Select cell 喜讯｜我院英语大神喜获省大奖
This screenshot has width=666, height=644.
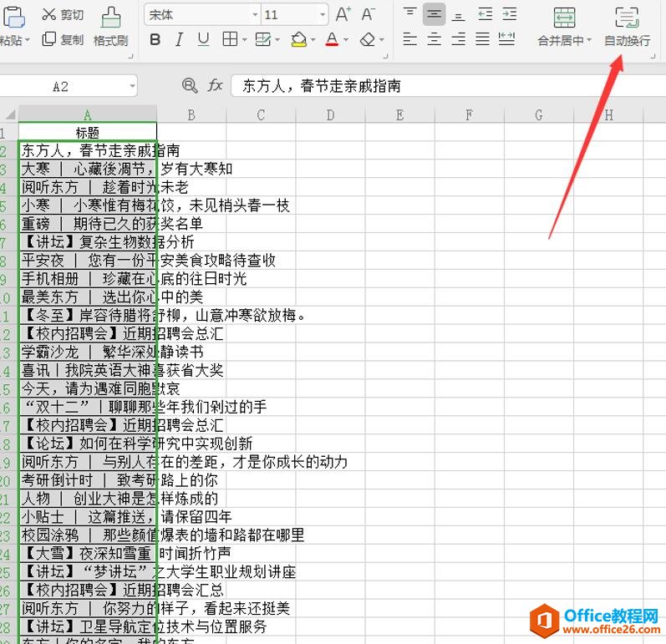[x=88, y=370]
